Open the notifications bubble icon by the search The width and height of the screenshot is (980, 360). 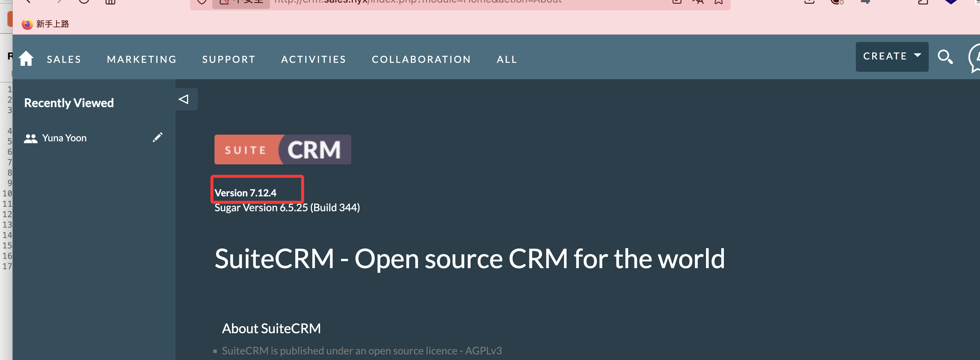click(974, 58)
